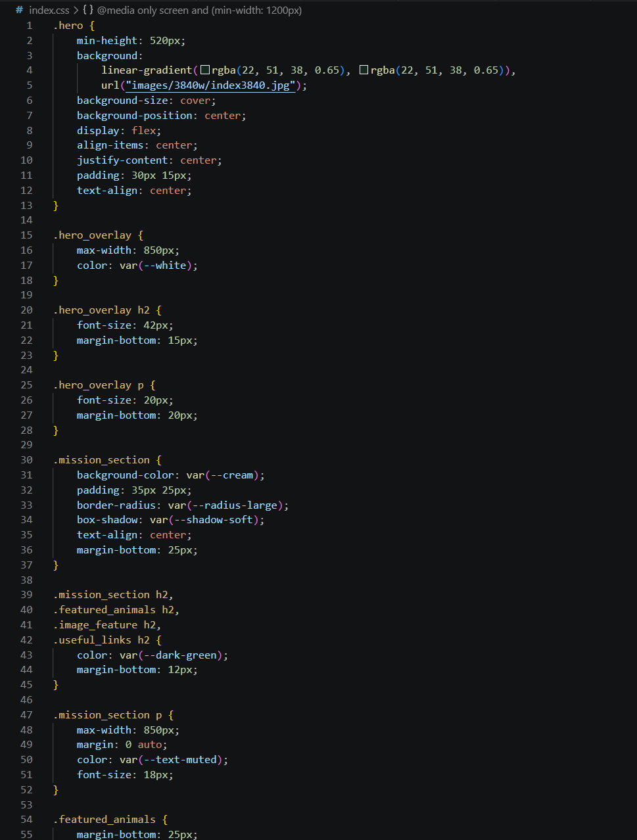
Task: Open the @media only screen breadcrumb dropdown
Action: click(x=199, y=11)
